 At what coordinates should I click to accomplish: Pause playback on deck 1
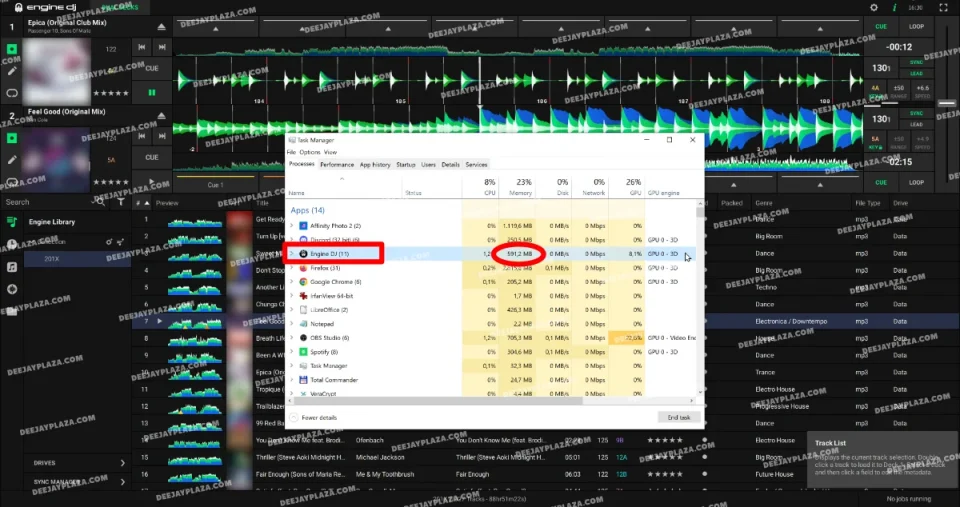[x=152, y=93]
